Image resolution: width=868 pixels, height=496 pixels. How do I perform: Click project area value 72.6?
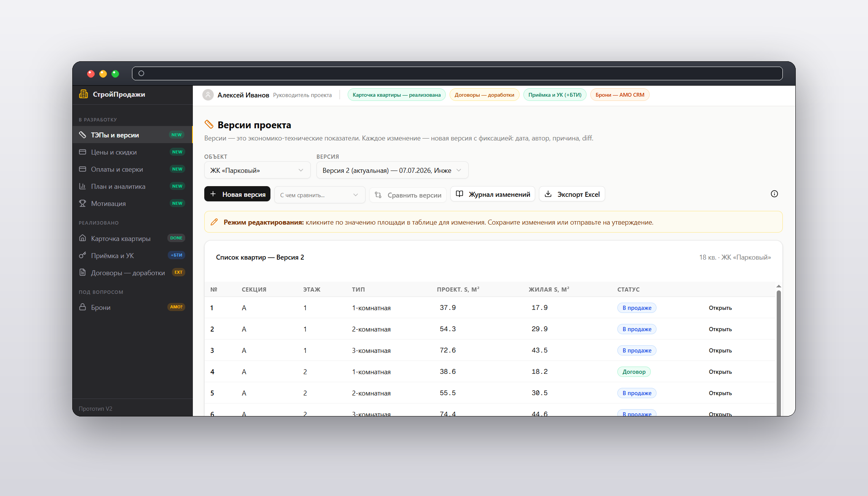pos(448,350)
